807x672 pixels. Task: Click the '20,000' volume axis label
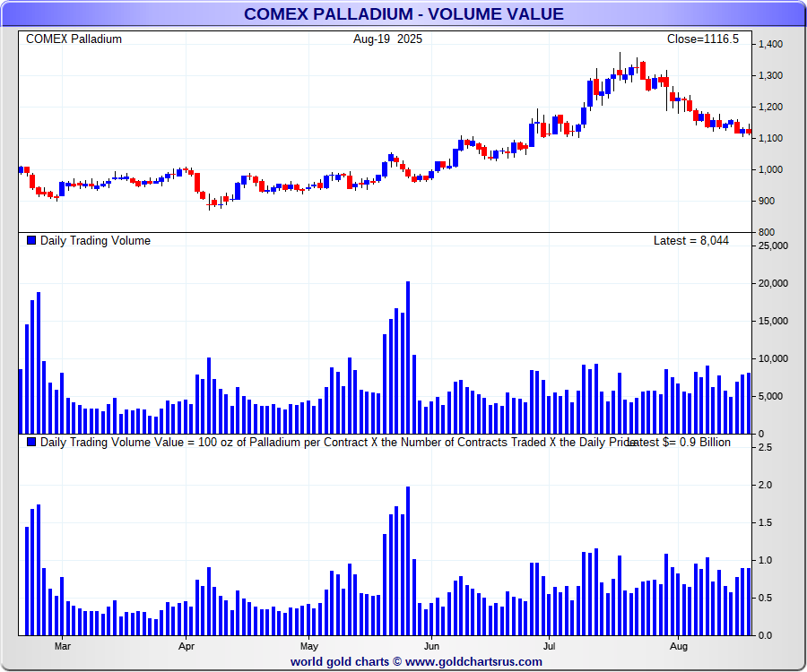pyautogui.click(x=773, y=283)
